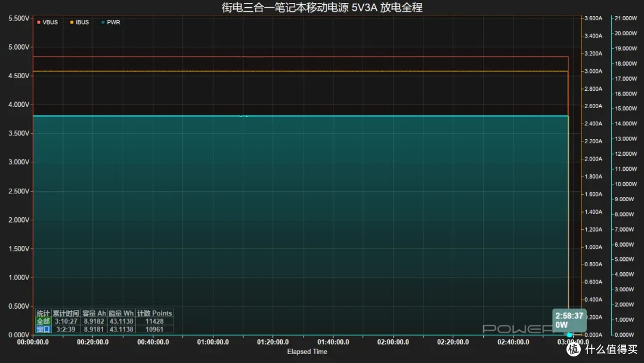Click the 3.500V voltage axis label
This screenshot has width=644, height=363.
coord(19,133)
